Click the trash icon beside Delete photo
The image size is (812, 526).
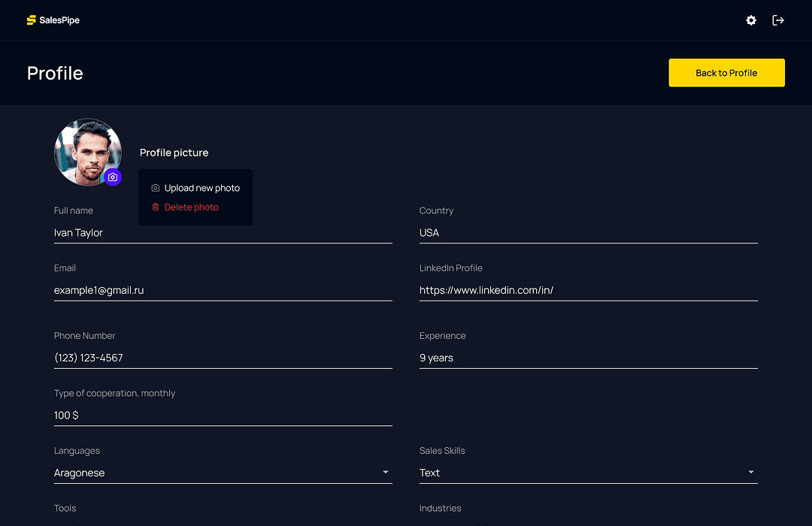tap(156, 207)
